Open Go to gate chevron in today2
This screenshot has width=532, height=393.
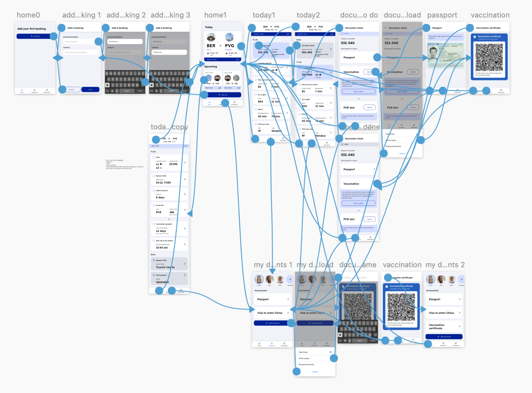pos(331,103)
